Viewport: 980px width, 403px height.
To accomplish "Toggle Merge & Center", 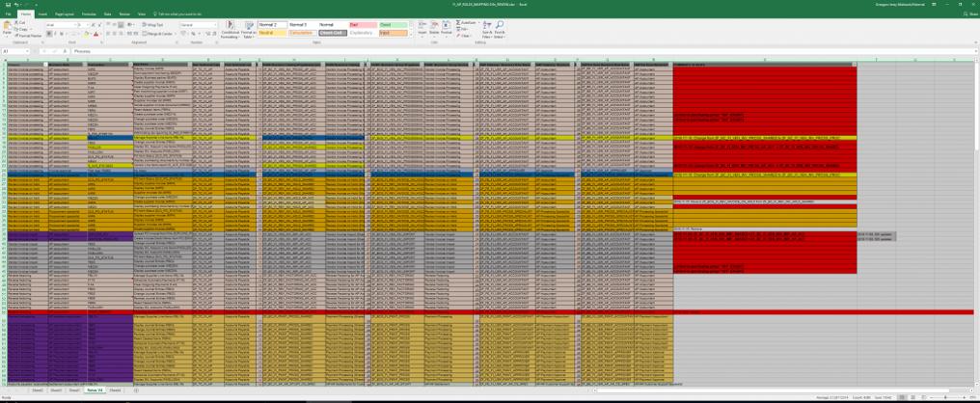I will 158,34.
